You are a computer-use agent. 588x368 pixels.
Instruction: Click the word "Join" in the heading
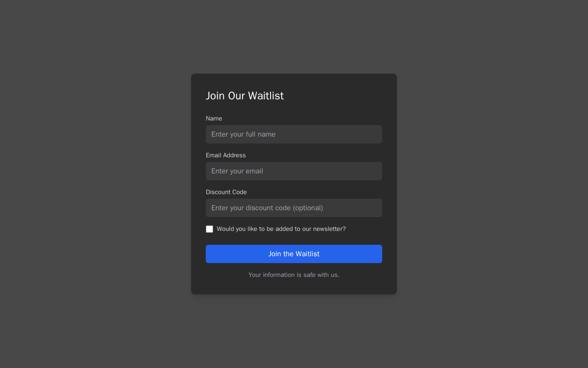point(215,96)
